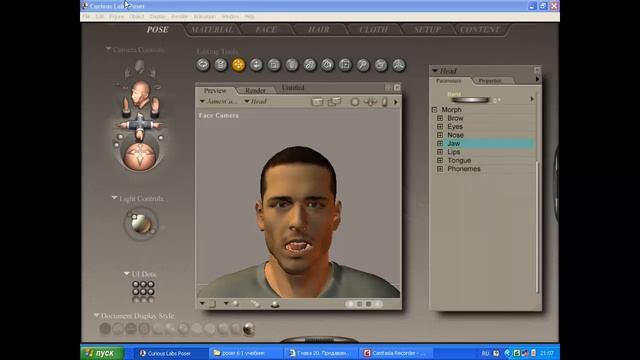Select the Grouping tool
Image resolution: width=640 pixels, height=360 pixels.
point(345,65)
